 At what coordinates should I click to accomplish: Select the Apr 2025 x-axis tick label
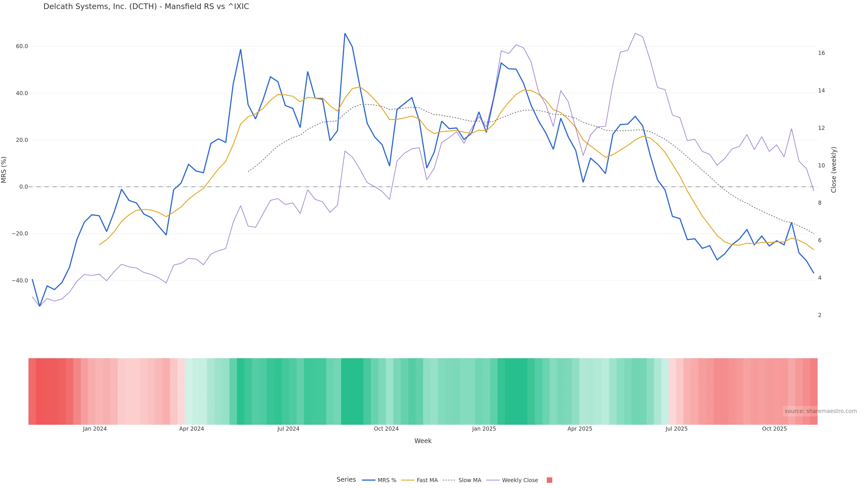(580, 429)
